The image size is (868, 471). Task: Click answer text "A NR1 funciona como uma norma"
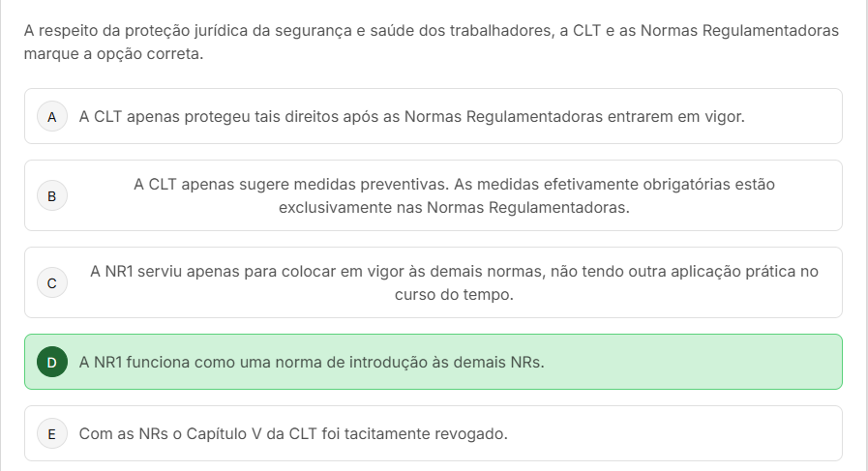coord(312,363)
